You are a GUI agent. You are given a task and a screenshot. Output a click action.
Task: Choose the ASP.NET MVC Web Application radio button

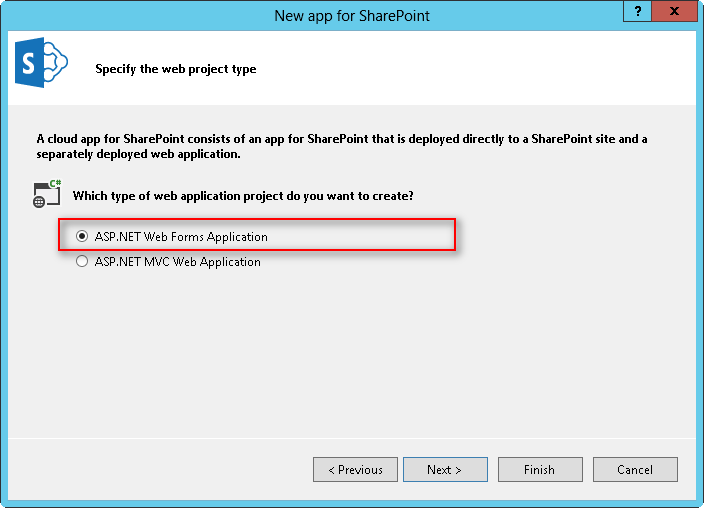(x=82, y=262)
